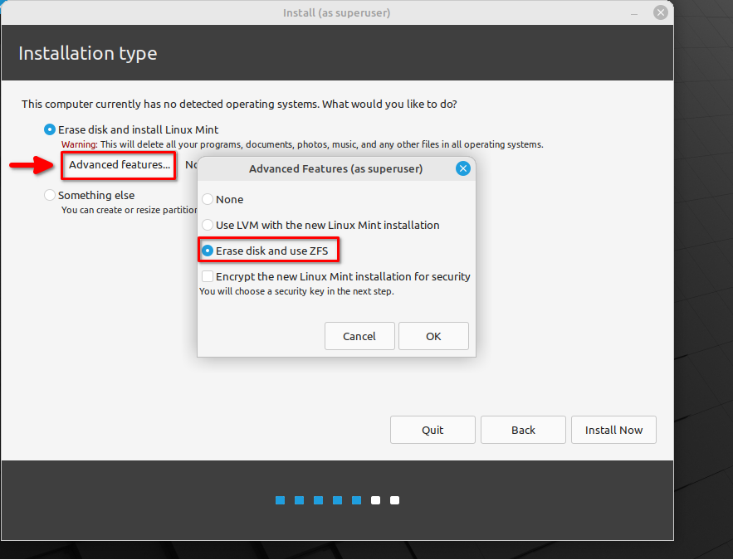Quit the installer

(x=432, y=430)
